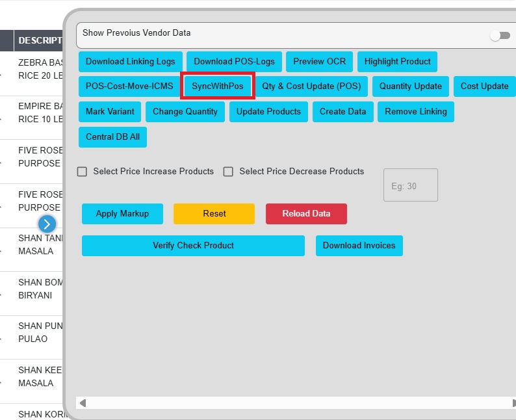Click Remove Linking button
This screenshot has height=420, width=516.
tap(416, 112)
